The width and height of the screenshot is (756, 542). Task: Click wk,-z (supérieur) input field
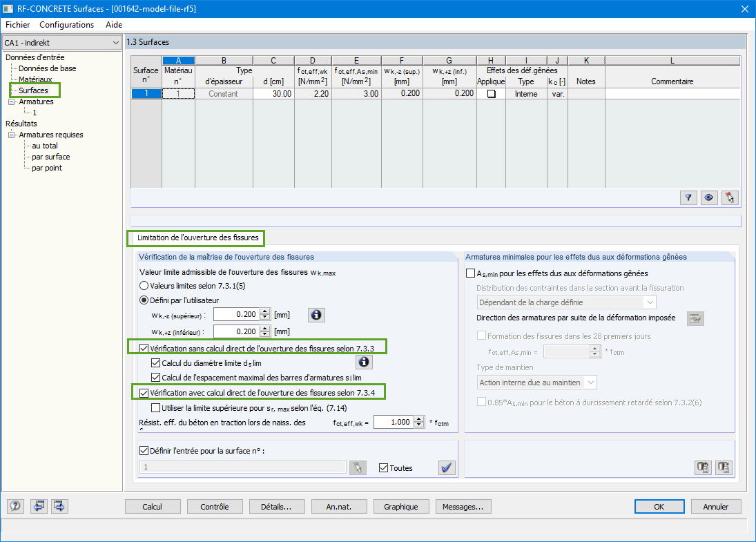pos(237,314)
